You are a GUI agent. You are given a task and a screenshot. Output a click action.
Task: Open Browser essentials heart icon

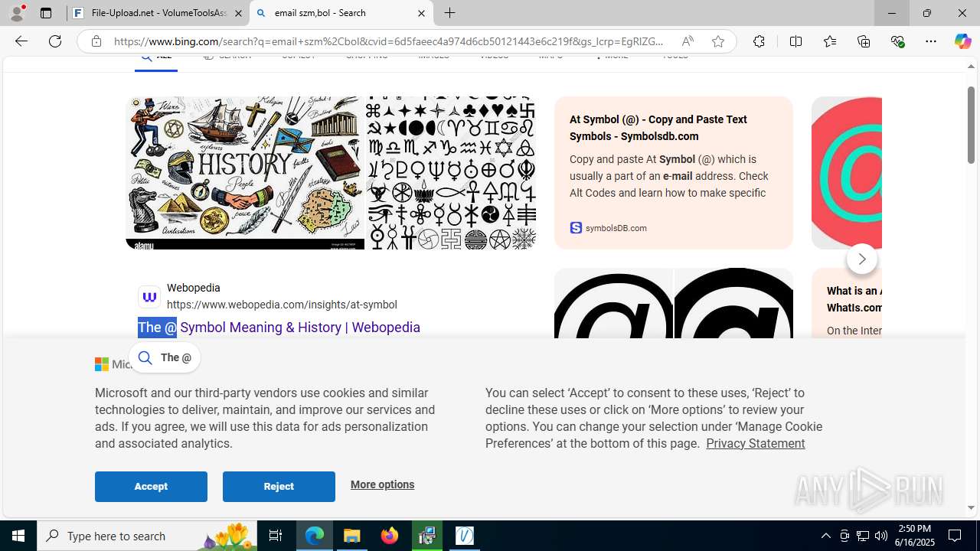[x=897, y=41]
